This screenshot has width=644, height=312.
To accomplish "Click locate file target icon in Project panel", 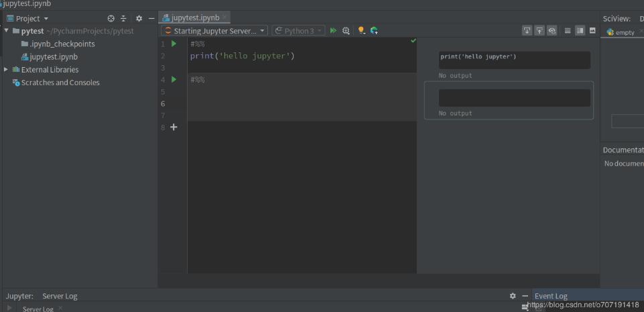I will click(x=111, y=19).
